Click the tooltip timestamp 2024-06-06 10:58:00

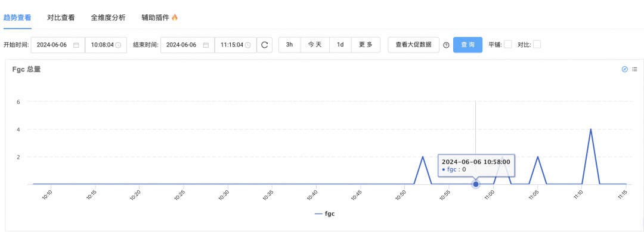click(x=476, y=162)
